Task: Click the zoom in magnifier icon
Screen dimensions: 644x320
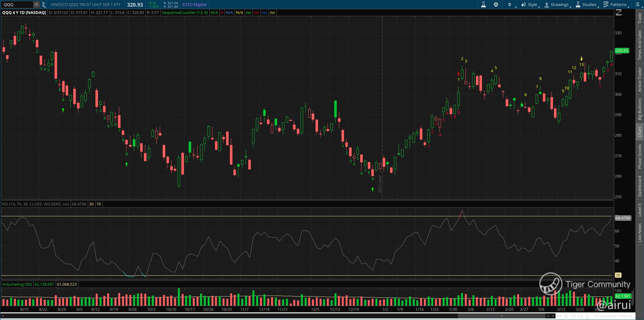Action: coord(573,316)
